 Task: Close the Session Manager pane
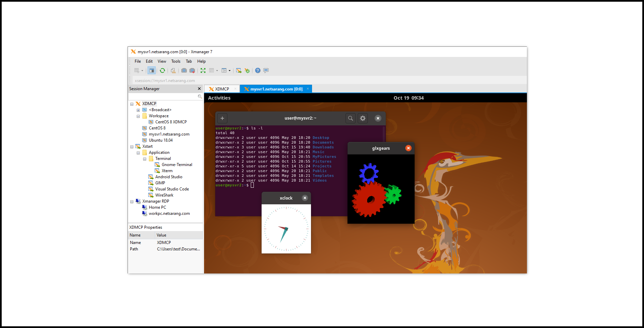click(199, 89)
